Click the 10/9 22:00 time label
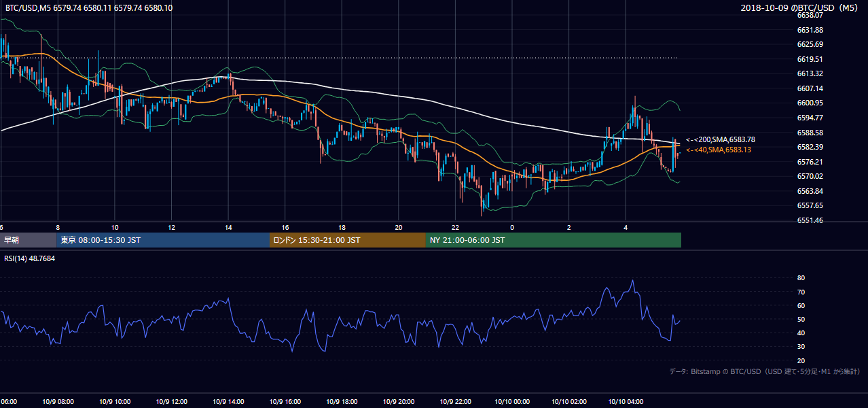Image resolution: width=868 pixels, height=408 pixels. pos(455,402)
